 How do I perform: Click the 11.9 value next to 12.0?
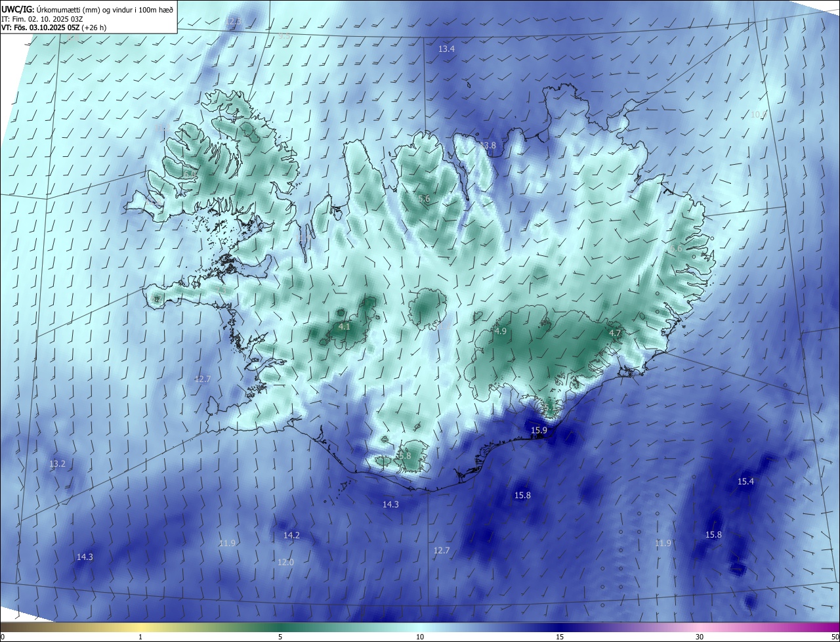coord(228,544)
